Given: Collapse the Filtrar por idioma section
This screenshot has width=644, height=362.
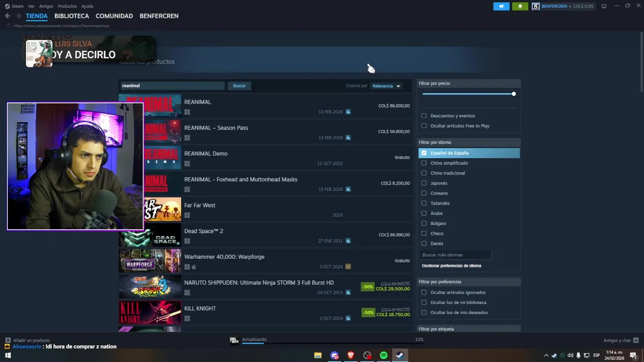Looking at the screenshot, I should [468, 142].
